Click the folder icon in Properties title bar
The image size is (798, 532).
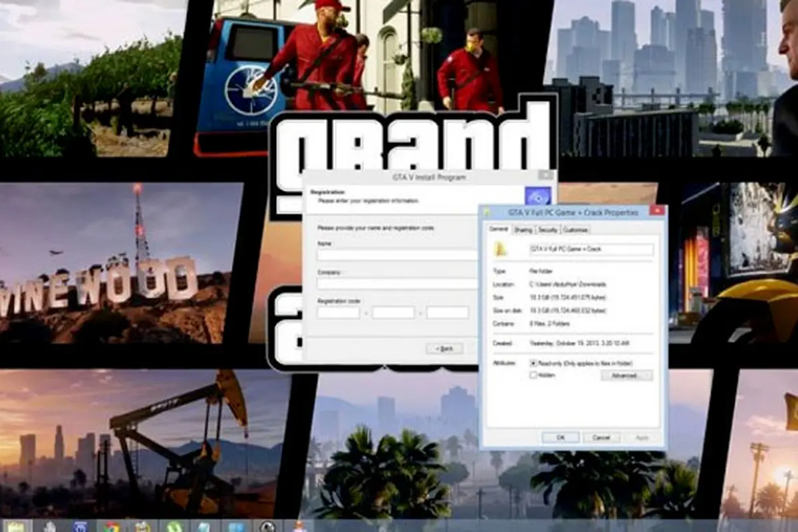[487, 212]
